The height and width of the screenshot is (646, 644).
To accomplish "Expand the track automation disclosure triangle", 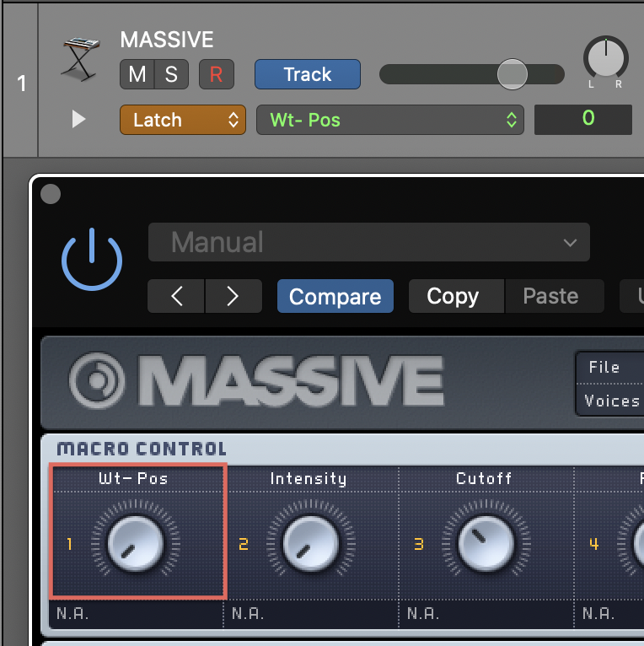I will point(78,119).
